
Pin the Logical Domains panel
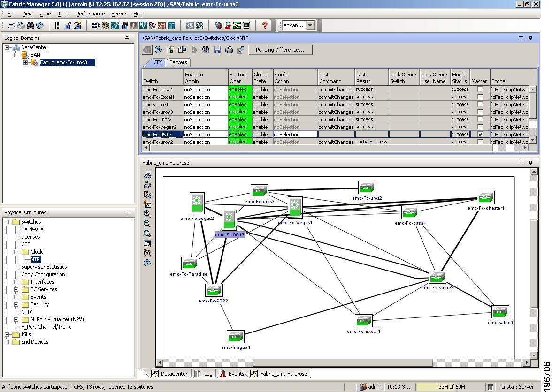coord(127,38)
